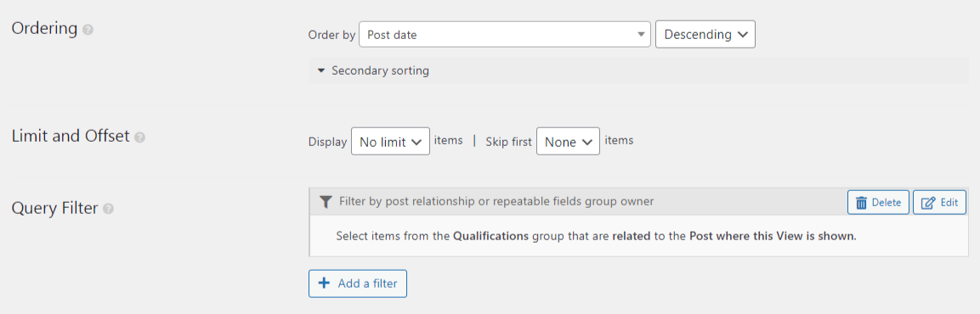Viewport: 980px width, 314px height.
Task: Click the 'Order by' label
Action: coord(331,36)
